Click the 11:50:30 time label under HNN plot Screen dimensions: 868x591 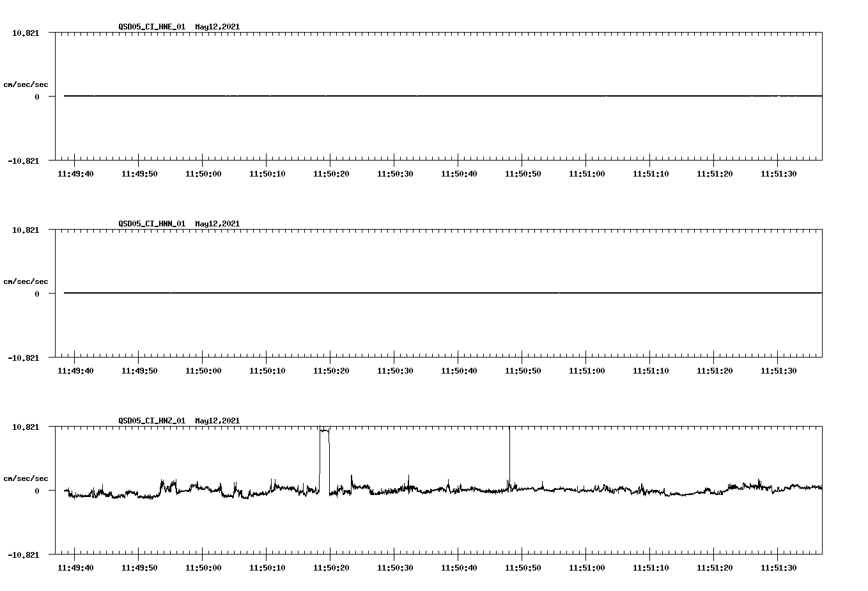click(395, 370)
